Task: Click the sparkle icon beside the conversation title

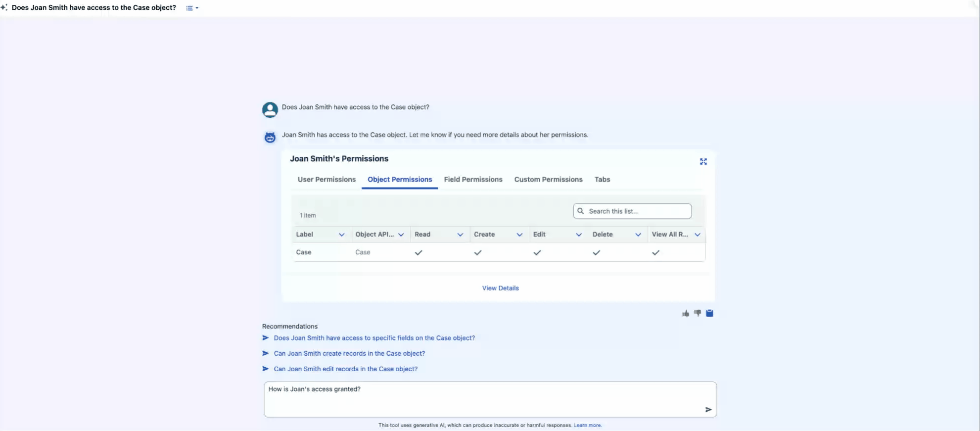Action: tap(4, 7)
